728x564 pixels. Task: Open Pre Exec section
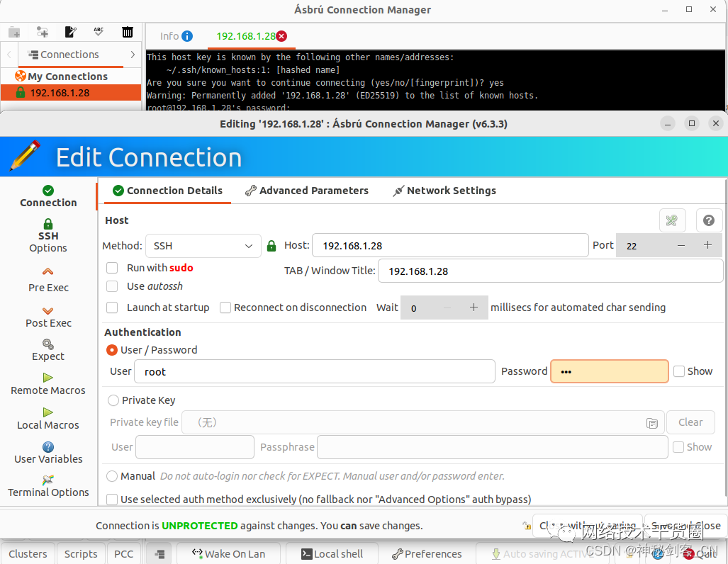coord(48,280)
